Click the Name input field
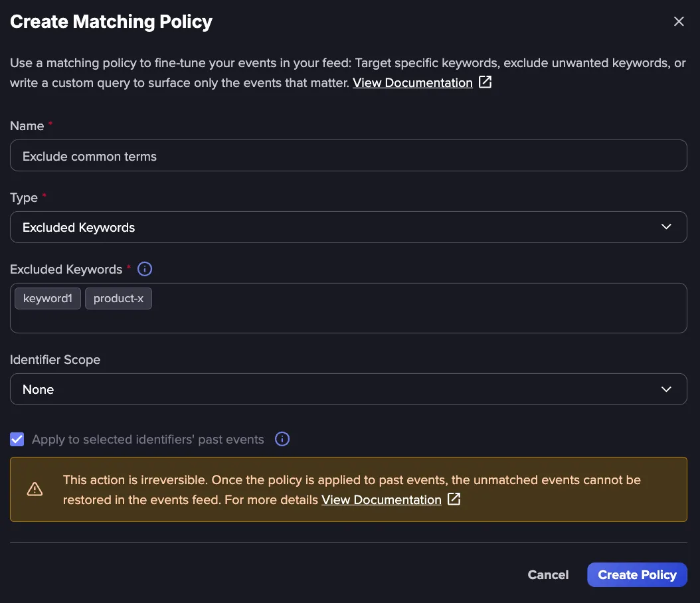700x603 pixels. point(348,156)
